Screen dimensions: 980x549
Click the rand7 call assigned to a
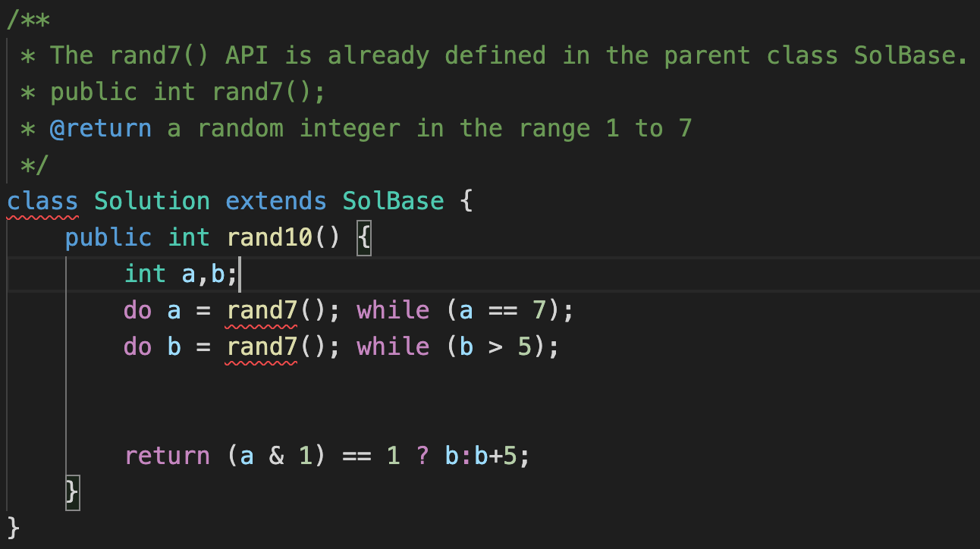click(262, 311)
